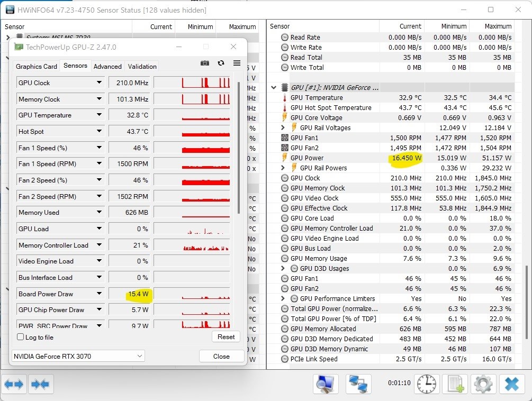
Task: Click the Read Rate sensor circle icon
Action: [x=285, y=37]
